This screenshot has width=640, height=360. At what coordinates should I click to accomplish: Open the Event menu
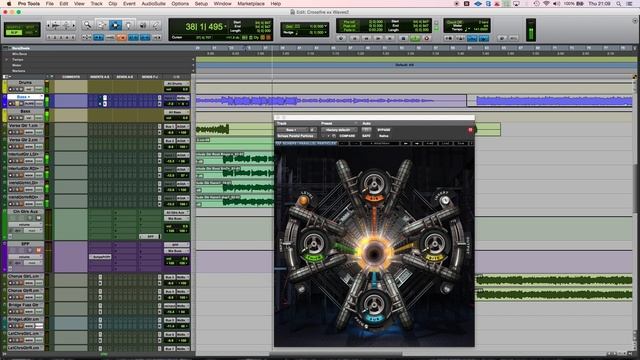129,4
